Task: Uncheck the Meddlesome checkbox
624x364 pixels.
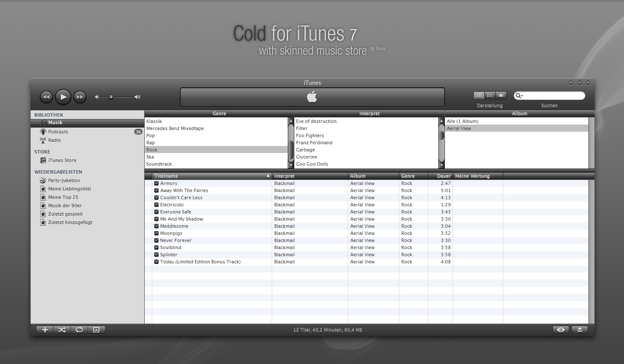Action: (x=156, y=226)
